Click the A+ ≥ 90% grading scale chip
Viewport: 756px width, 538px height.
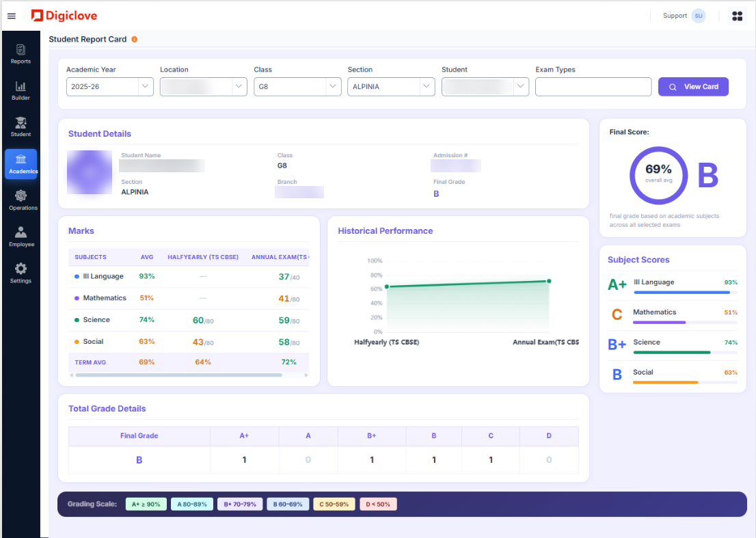pos(146,505)
